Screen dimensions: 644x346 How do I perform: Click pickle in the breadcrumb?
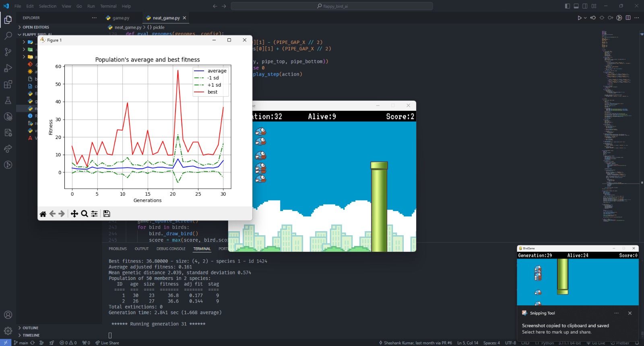156,27
